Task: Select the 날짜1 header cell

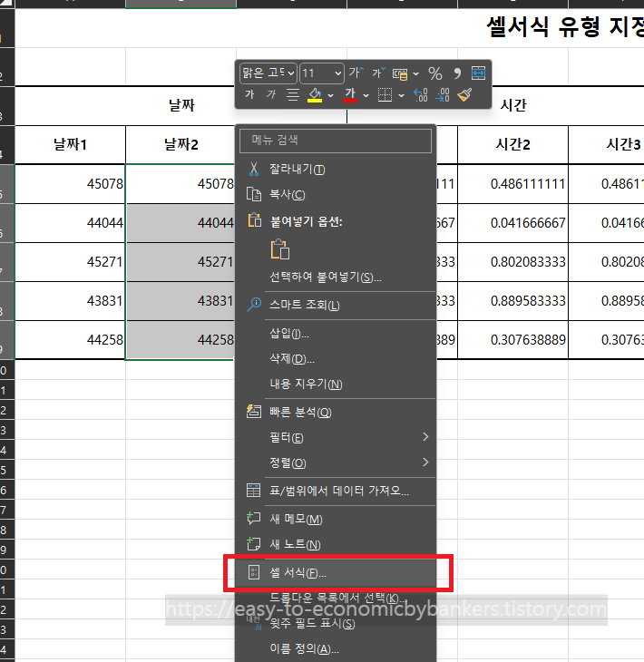Action: 70,144
